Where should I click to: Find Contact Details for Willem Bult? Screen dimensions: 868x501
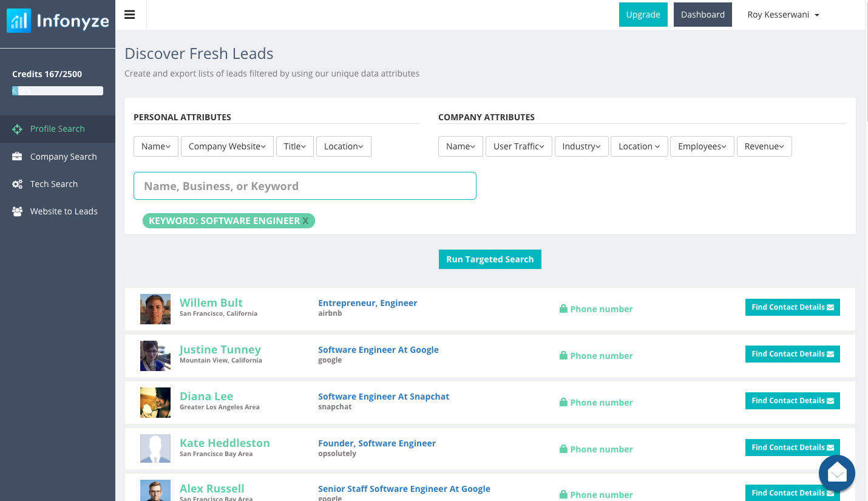(793, 307)
